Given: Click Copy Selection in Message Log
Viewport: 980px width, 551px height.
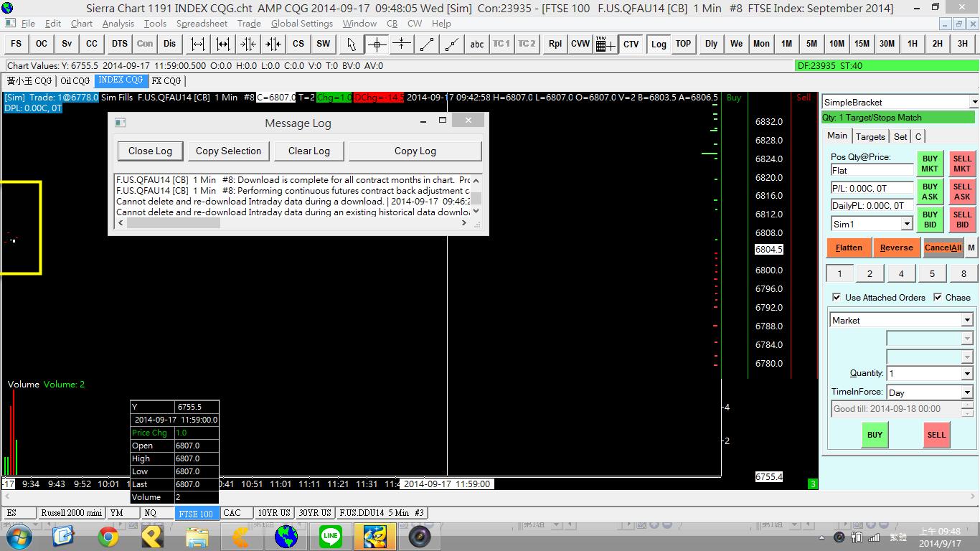Looking at the screenshot, I should (228, 151).
